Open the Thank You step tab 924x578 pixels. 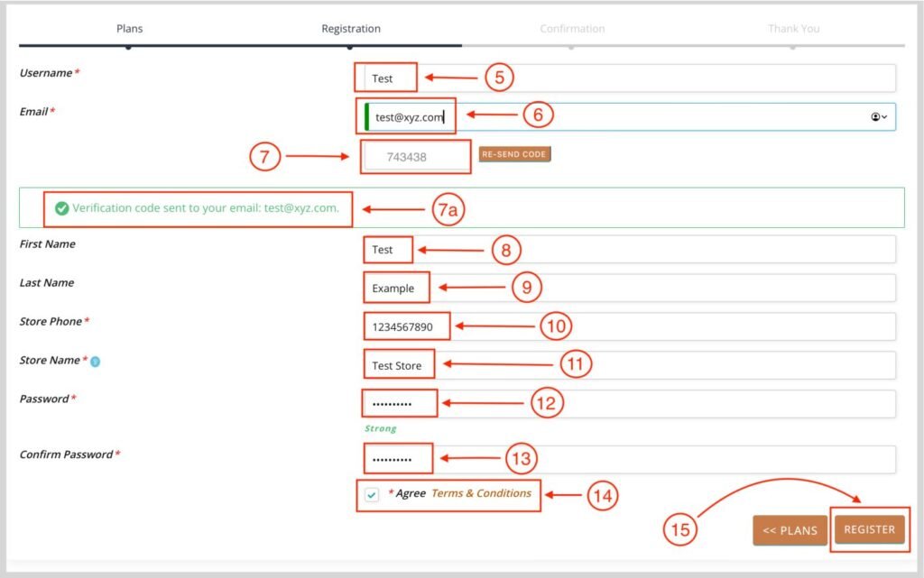pyautogui.click(x=793, y=29)
